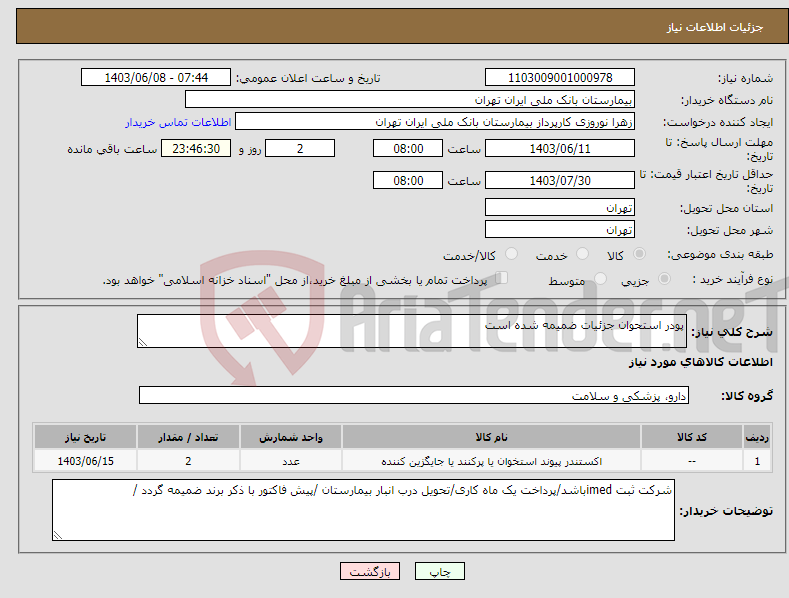Click the جزئیات اطلاعات نیاز page header
The width and height of the screenshot is (789, 598).
click(715, 27)
